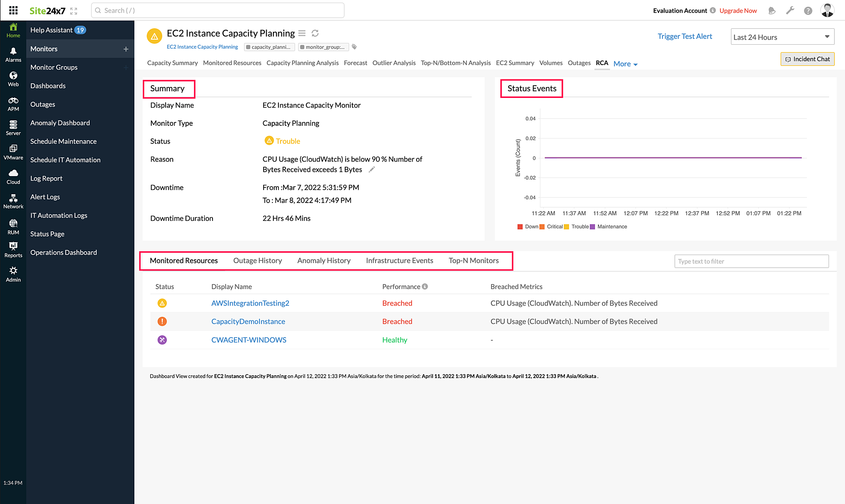Click the Type text to filter input field
The width and height of the screenshot is (845, 504).
(x=752, y=260)
